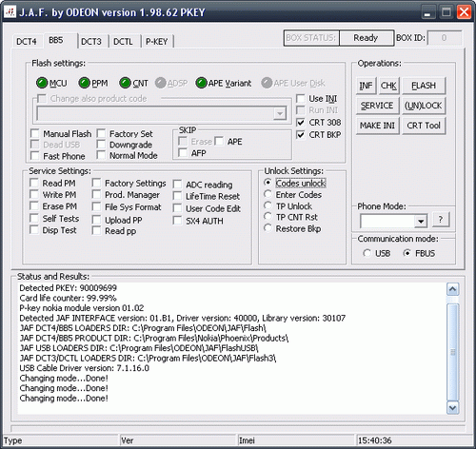The image size is (476, 449).
Task: Click the question mark phone mode button
Action: coord(441,220)
